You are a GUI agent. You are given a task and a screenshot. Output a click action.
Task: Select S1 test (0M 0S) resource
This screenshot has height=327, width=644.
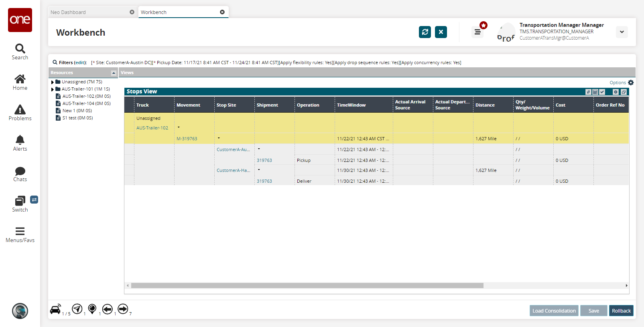tap(78, 118)
